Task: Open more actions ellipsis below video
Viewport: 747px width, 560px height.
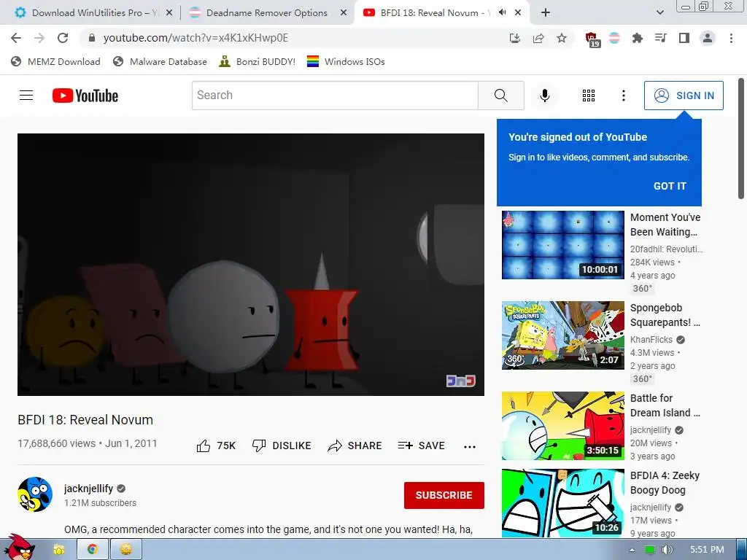Action: coord(470,446)
